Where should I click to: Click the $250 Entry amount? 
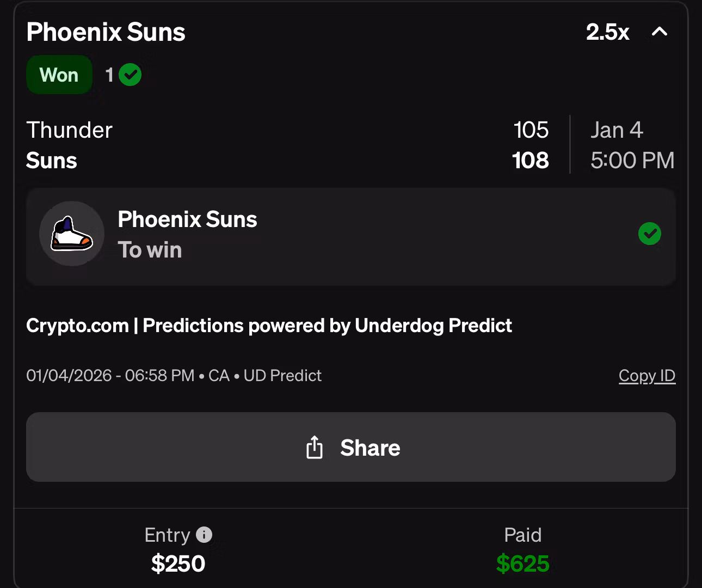[x=178, y=563]
